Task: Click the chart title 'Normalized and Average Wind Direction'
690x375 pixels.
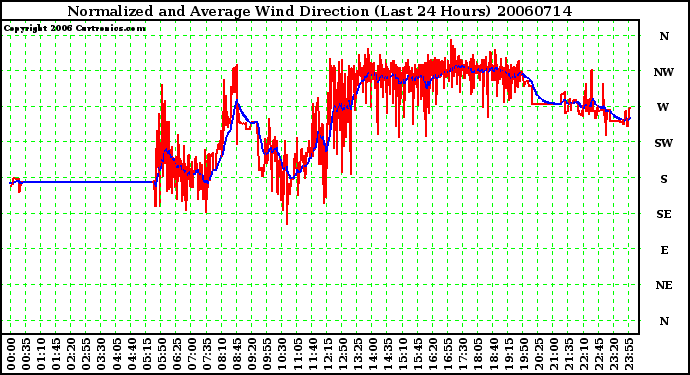Action: [218, 11]
